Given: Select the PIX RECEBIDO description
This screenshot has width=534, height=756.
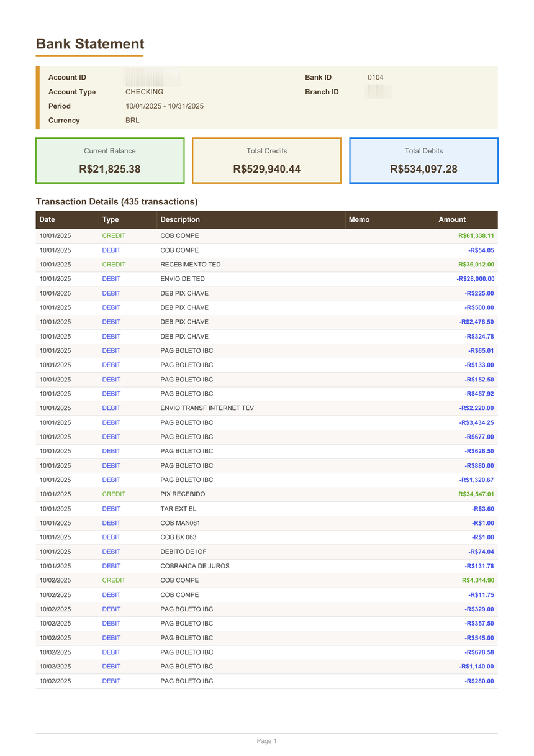Looking at the screenshot, I should click(x=183, y=494).
